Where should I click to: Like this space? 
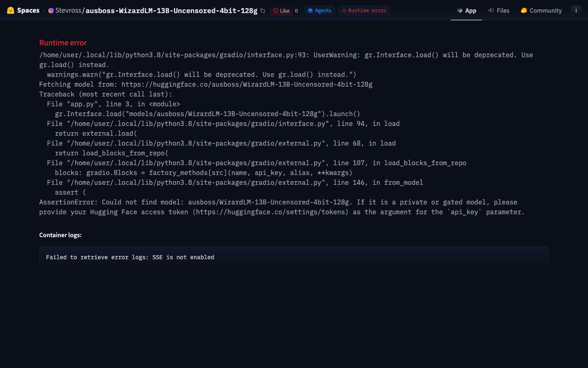[281, 11]
